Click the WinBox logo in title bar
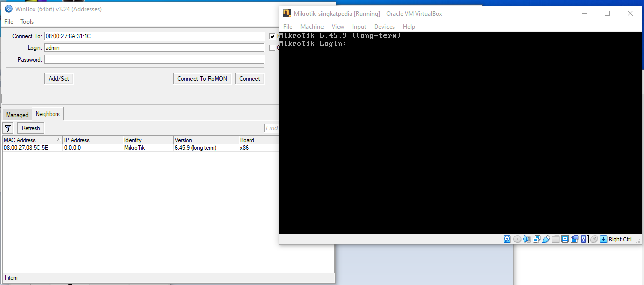The height and width of the screenshot is (285, 644). 8,9
